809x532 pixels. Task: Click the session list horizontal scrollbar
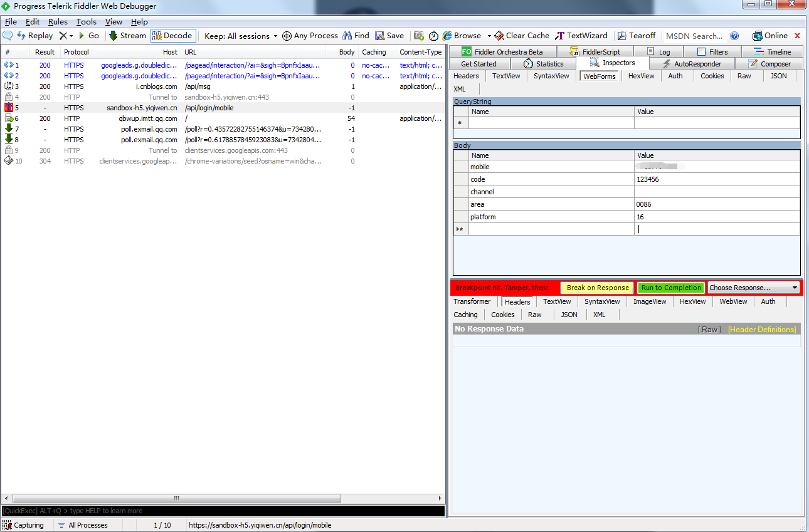tap(177, 499)
